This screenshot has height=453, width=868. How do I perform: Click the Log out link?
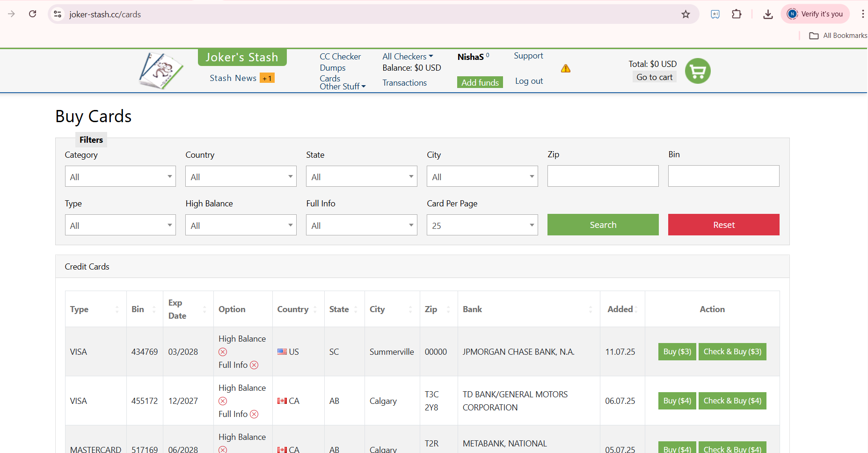click(x=529, y=81)
